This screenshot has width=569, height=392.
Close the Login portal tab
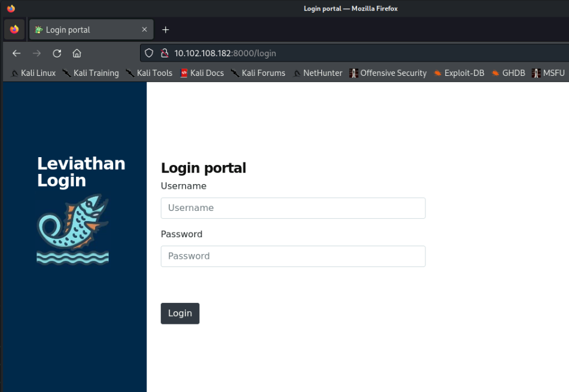tap(144, 30)
